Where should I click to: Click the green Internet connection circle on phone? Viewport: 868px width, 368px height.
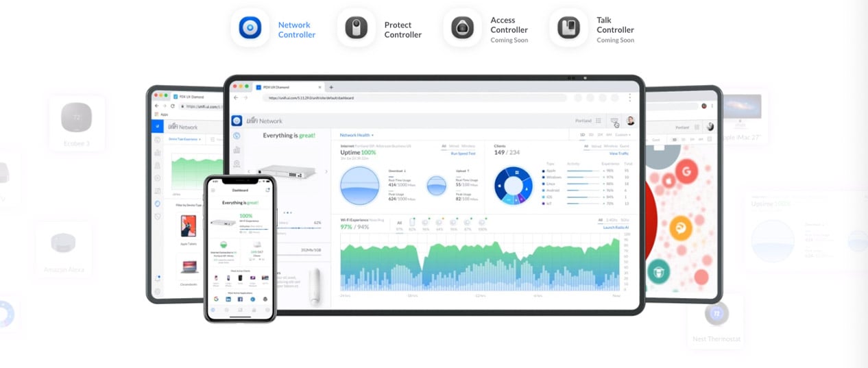(223, 245)
